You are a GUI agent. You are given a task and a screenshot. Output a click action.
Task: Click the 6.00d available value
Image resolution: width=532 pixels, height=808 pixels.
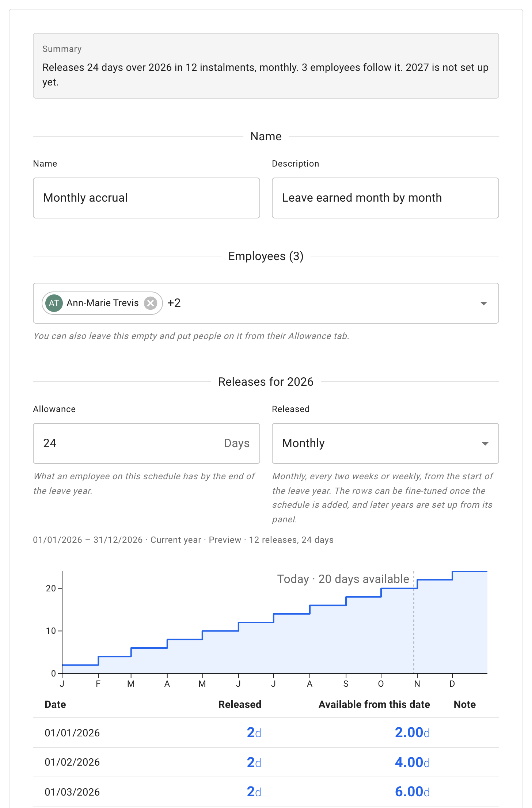pyautogui.click(x=412, y=792)
